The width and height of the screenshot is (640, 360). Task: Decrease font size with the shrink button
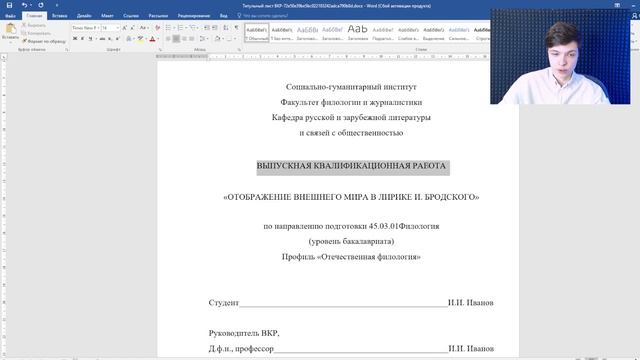132,28
